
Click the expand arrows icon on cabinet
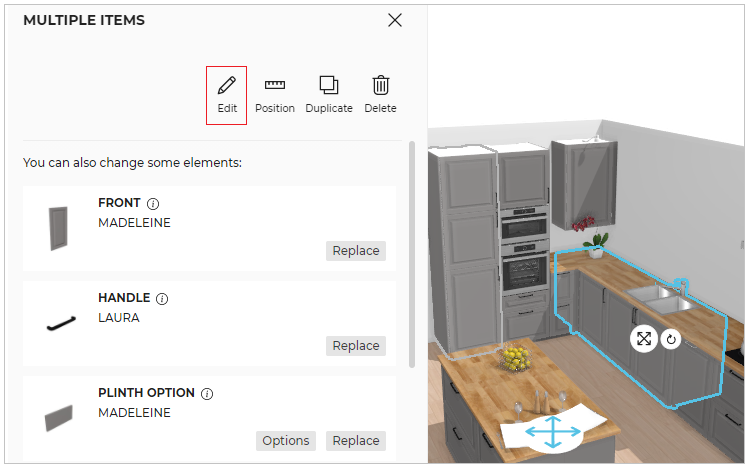coord(643,339)
